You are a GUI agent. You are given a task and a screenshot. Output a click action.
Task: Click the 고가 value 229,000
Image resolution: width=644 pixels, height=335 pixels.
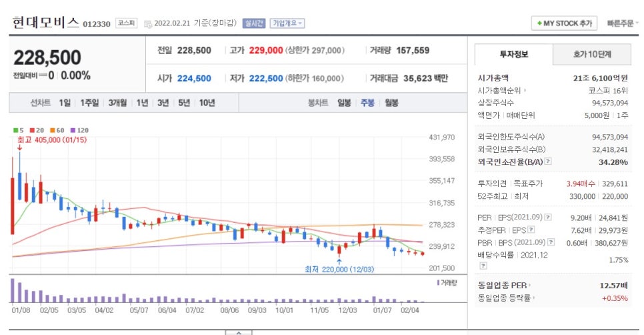pyautogui.click(x=266, y=51)
